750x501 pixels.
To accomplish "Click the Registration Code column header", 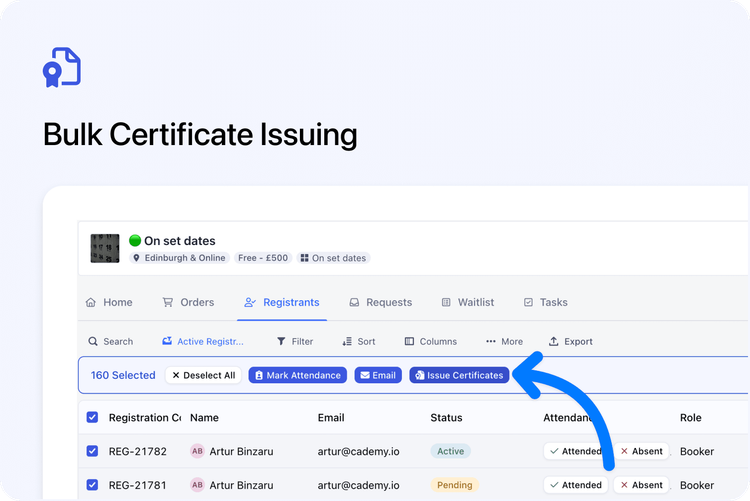I will [x=145, y=418].
